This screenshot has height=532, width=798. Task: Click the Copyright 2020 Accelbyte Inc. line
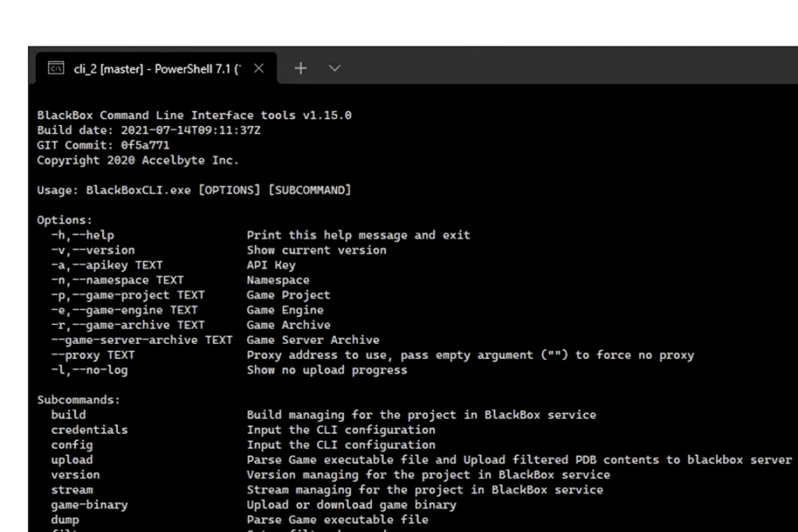pos(138,160)
